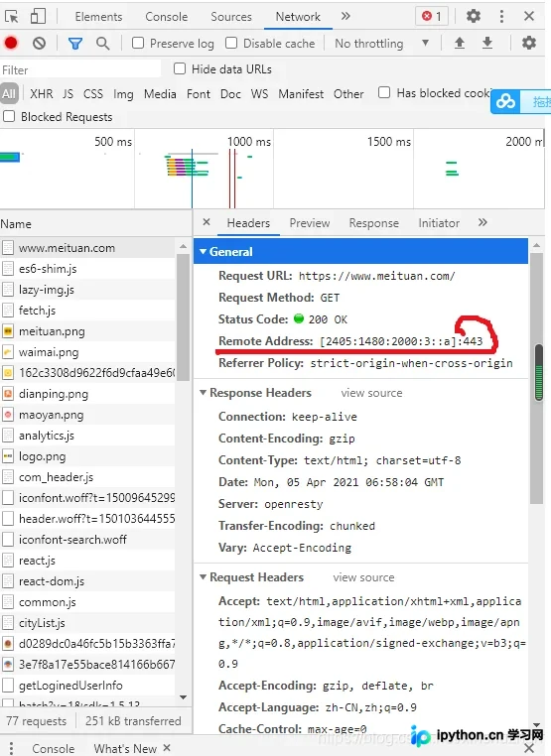The image size is (551, 756).
Task: Toggle the filter funnel icon
Action: tap(74, 44)
